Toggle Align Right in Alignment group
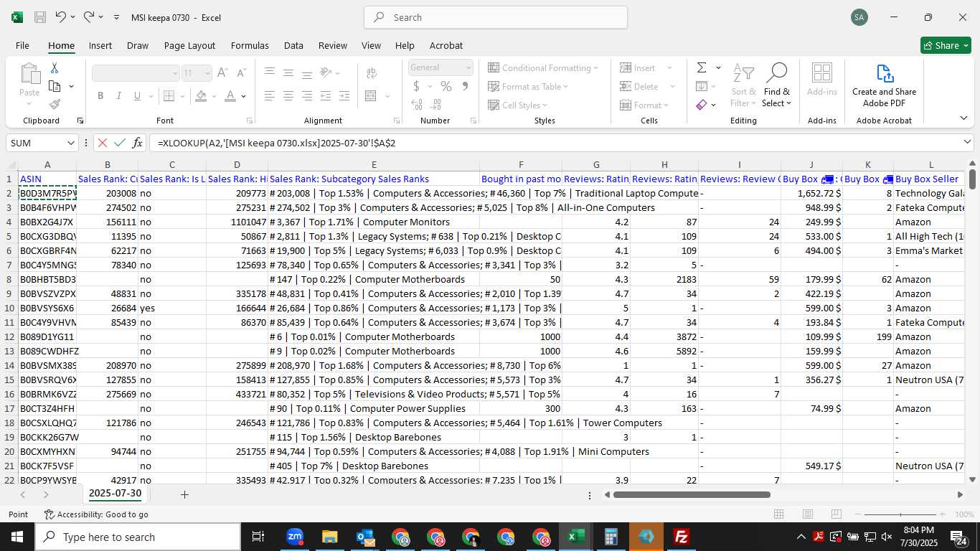 coord(307,95)
